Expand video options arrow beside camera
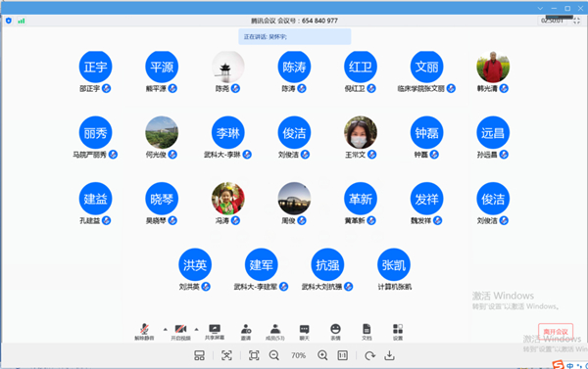 point(197,329)
